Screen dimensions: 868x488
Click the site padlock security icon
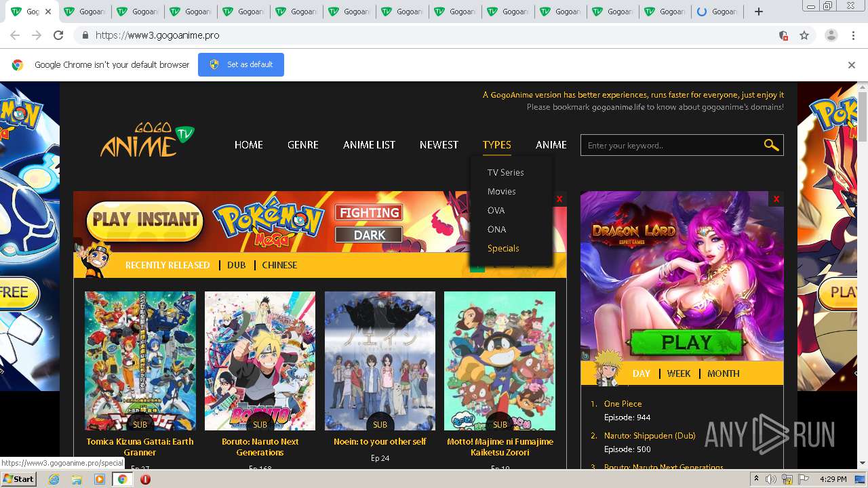(85, 35)
